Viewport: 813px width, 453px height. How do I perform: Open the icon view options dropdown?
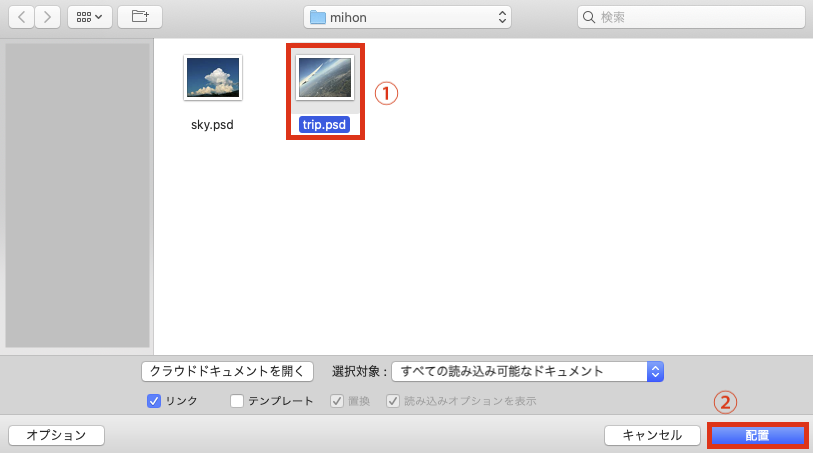pos(90,17)
